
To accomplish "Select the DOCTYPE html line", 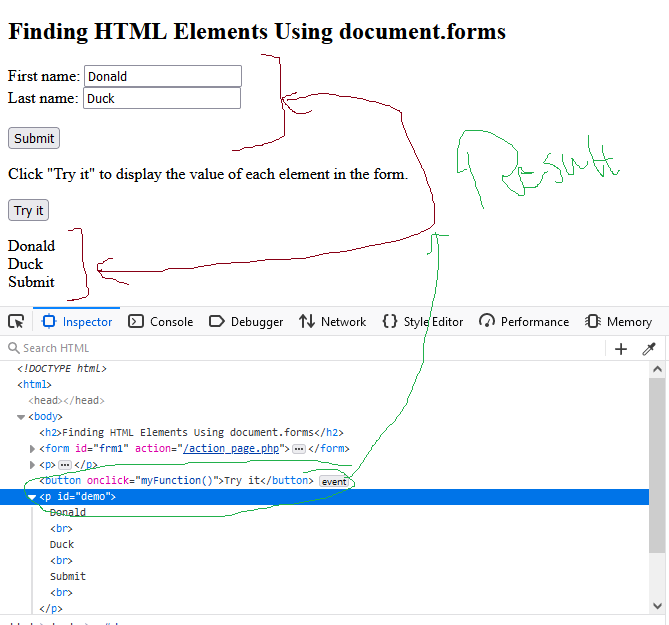I will point(62,369).
